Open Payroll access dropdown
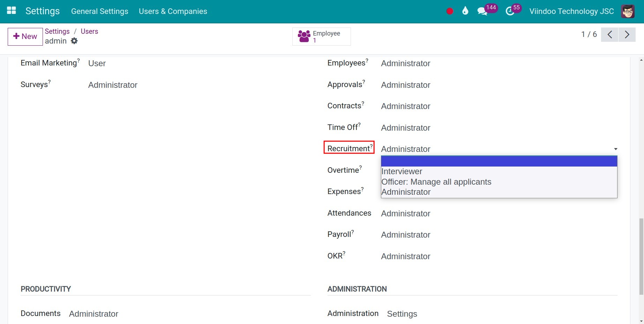The image size is (644, 324). click(x=499, y=235)
